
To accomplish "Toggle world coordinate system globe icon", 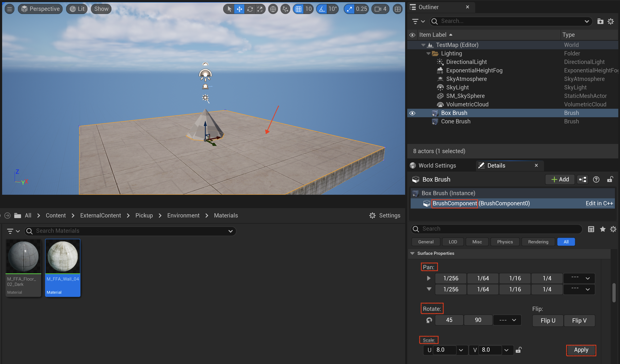I will (x=273, y=9).
